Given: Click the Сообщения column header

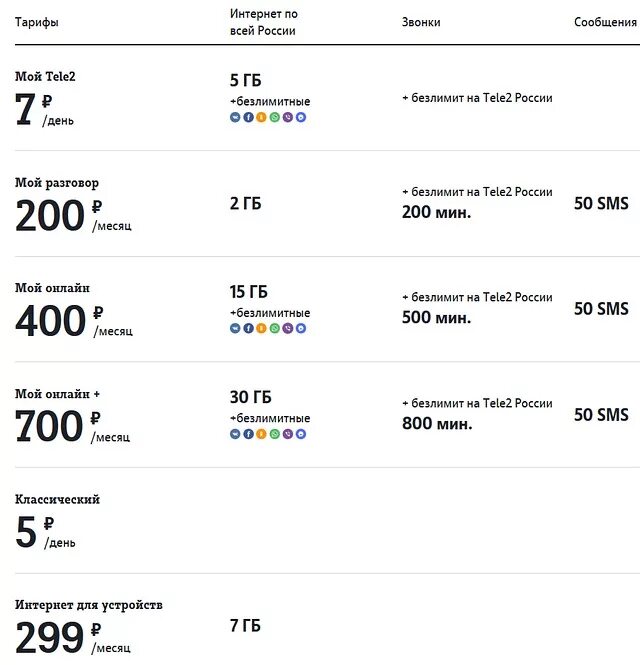Looking at the screenshot, I should (x=606, y=22).
